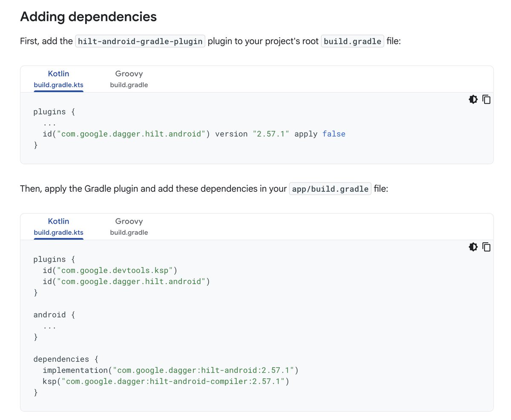Viewport: 511px width, 420px height.
Task: Click the build.gradle inline code in first paragraph
Action: pyautogui.click(x=353, y=41)
